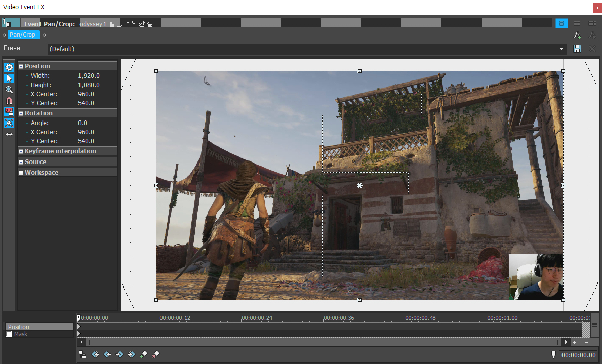Edit Position Y Center value 540.0
Screen dimensions: 602x364
click(x=86, y=103)
